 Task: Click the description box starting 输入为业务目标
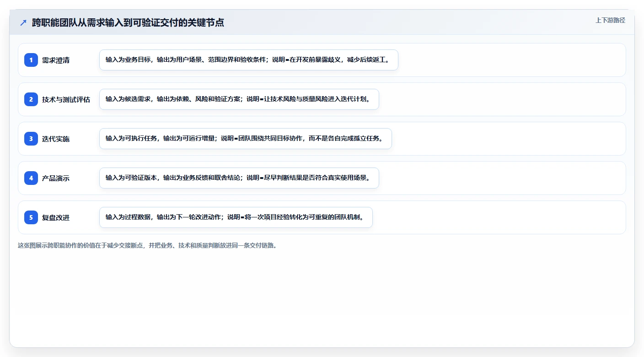[249, 60]
